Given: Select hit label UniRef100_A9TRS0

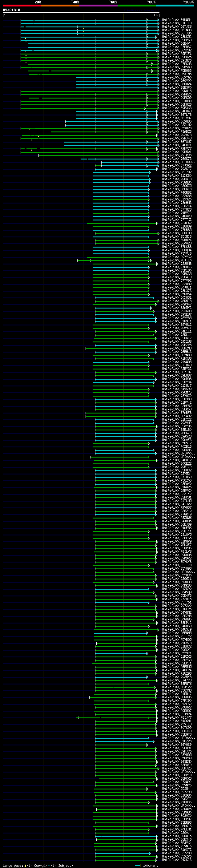Looking at the screenshot, I should pos(177,155).
